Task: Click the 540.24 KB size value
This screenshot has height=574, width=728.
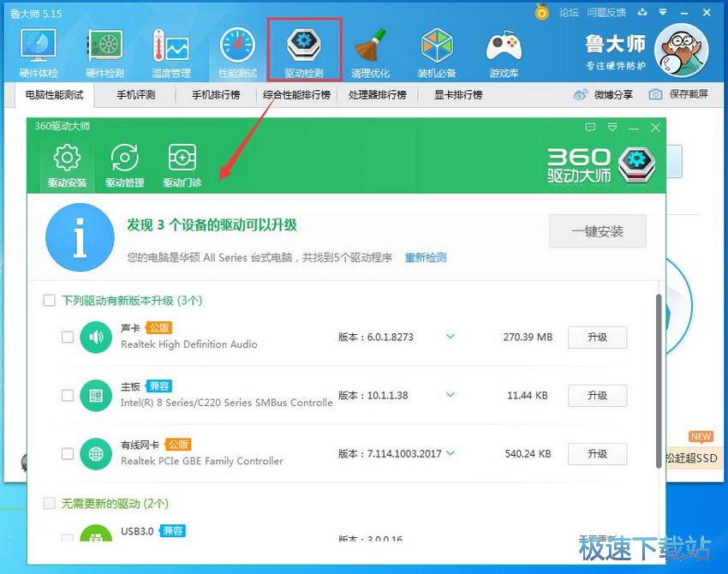Action: tap(528, 454)
